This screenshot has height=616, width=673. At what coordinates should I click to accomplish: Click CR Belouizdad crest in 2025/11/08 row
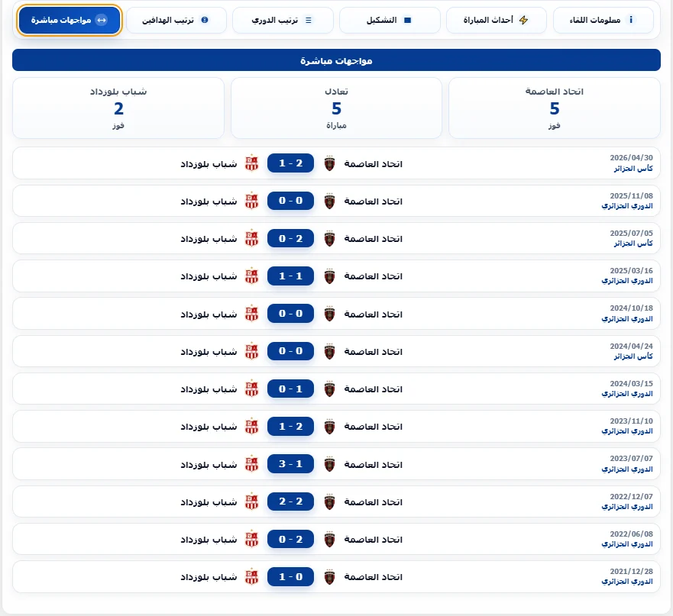click(251, 202)
